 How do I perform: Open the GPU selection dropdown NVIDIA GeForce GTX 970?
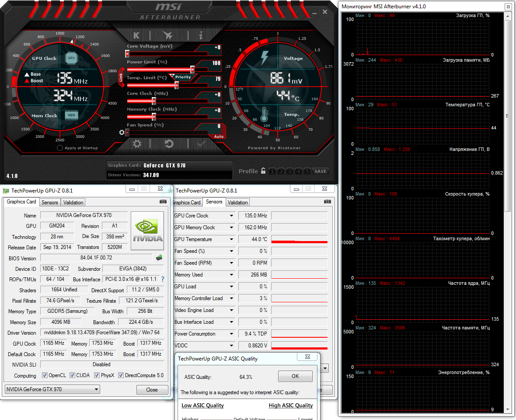[52, 389]
